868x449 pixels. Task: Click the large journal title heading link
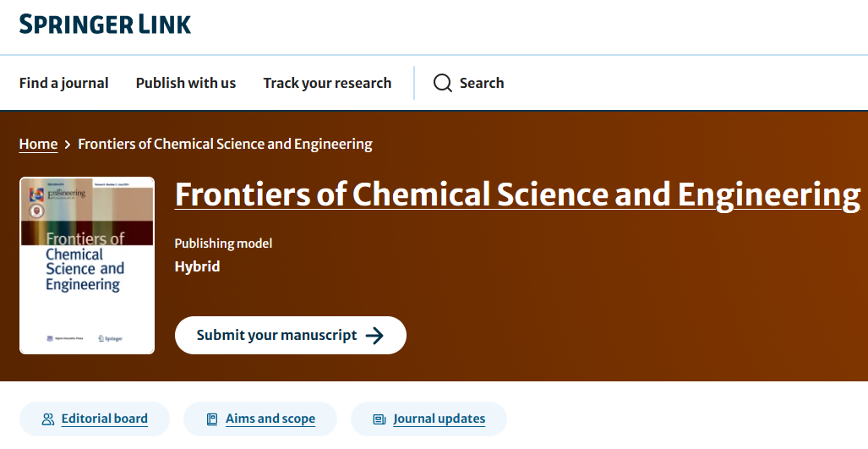(x=517, y=195)
